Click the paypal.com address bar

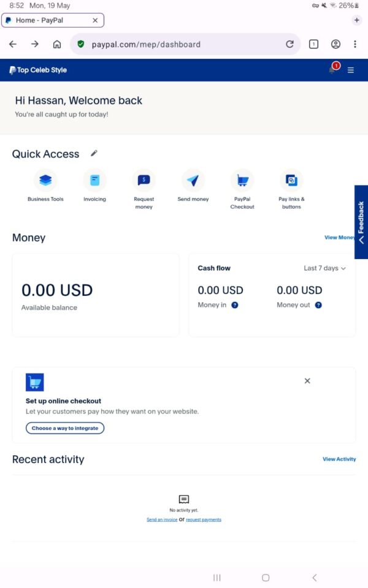pos(184,44)
